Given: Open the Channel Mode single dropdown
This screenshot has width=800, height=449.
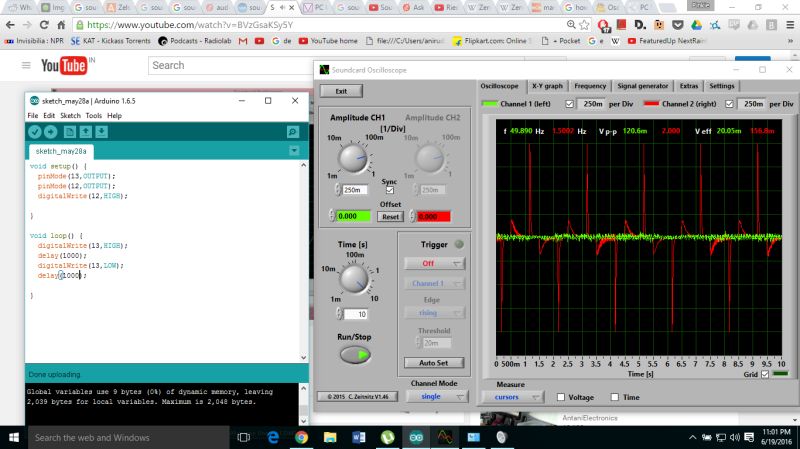Looking at the screenshot, I should tap(437, 396).
